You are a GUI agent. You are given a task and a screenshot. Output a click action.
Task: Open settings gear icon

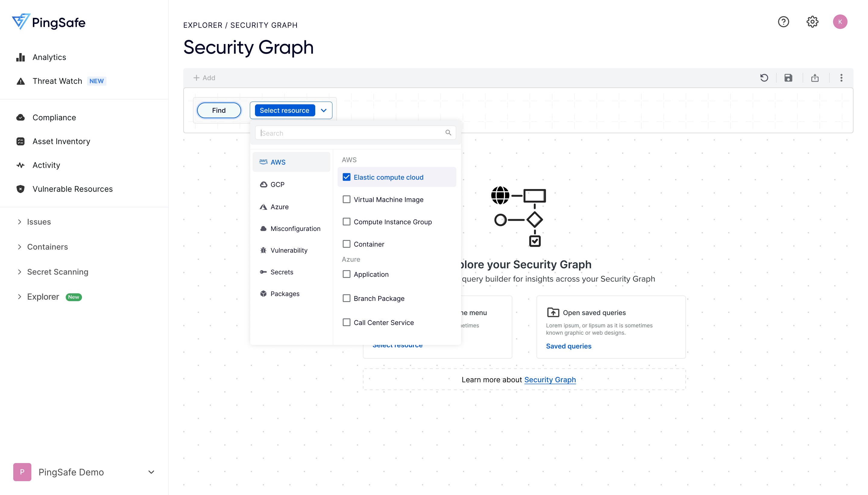[x=812, y=22]
